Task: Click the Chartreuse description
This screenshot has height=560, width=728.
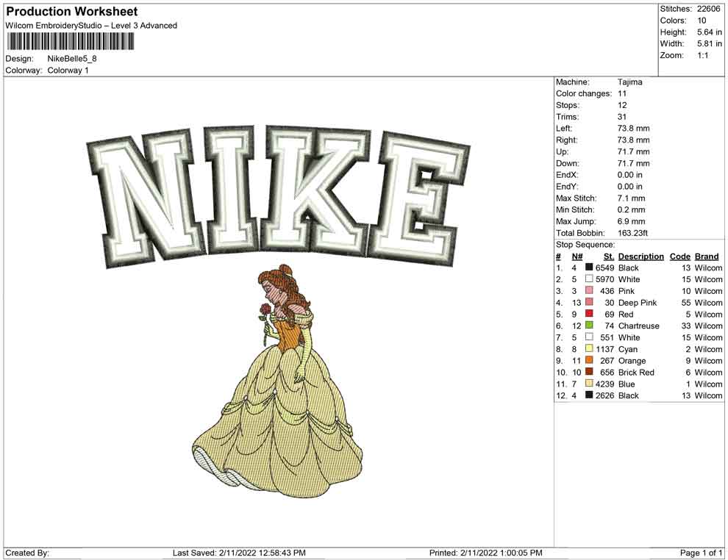Action: 639,326
